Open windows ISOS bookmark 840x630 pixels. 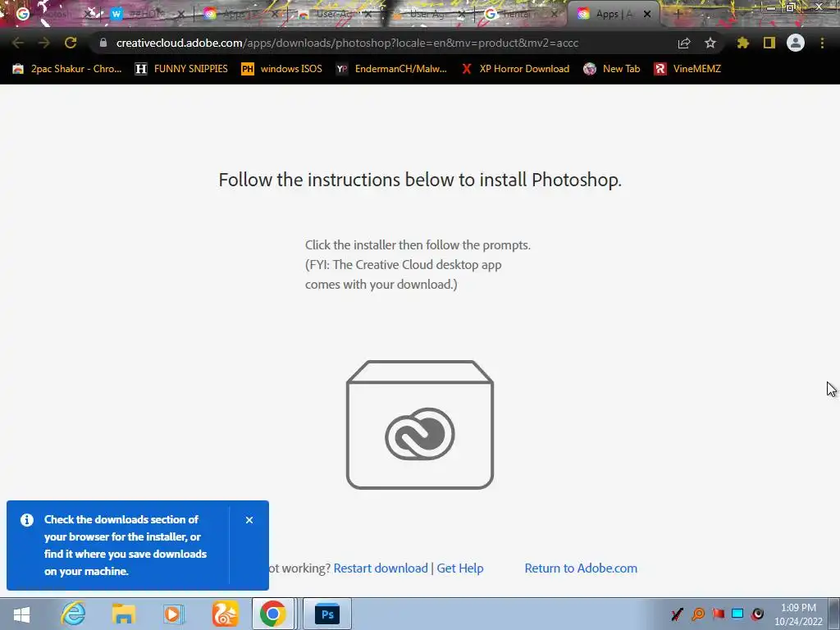282,69
